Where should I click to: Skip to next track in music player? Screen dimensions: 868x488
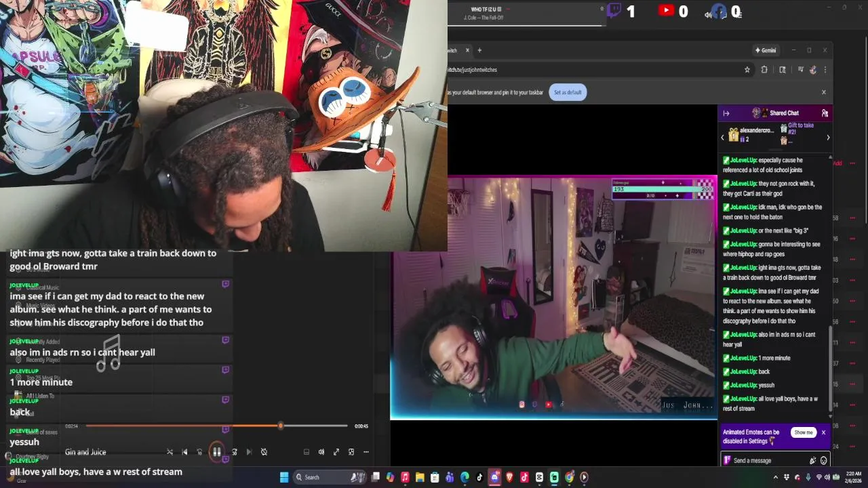pos(249,452)
